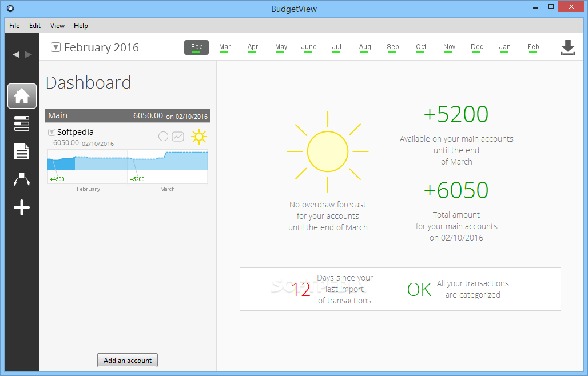This screenshot has width=588, height=376.
Task: Click the +5200 label on March chart
Action: click(137, 179)
